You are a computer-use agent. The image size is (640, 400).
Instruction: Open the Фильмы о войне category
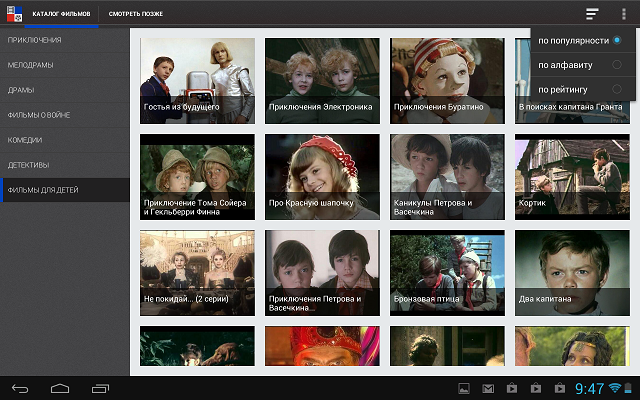(x=65, y=115)
